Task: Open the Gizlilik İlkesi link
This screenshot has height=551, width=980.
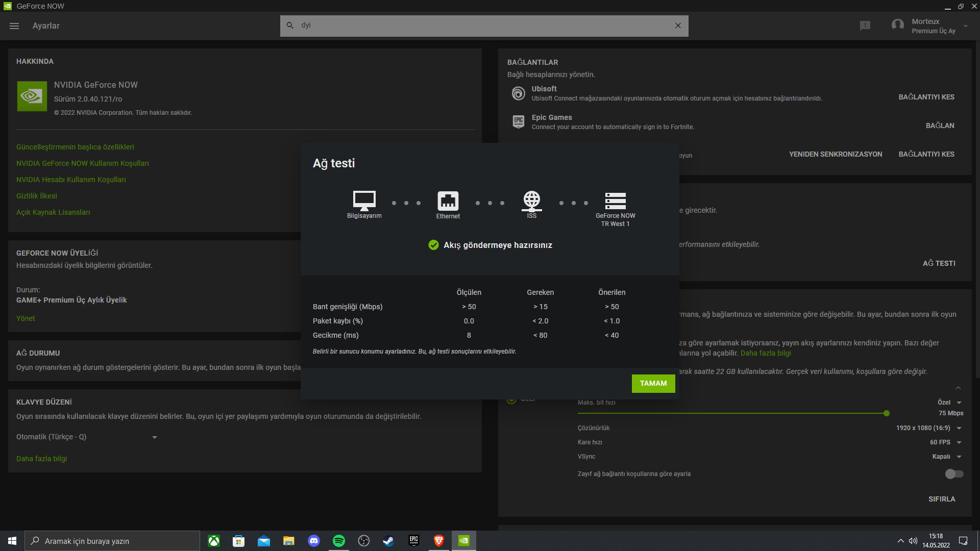Action: (37, 196)
